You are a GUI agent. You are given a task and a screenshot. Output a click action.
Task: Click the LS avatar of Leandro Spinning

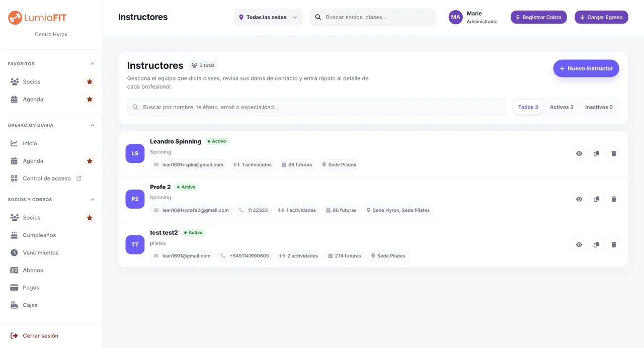pos(135,153)
